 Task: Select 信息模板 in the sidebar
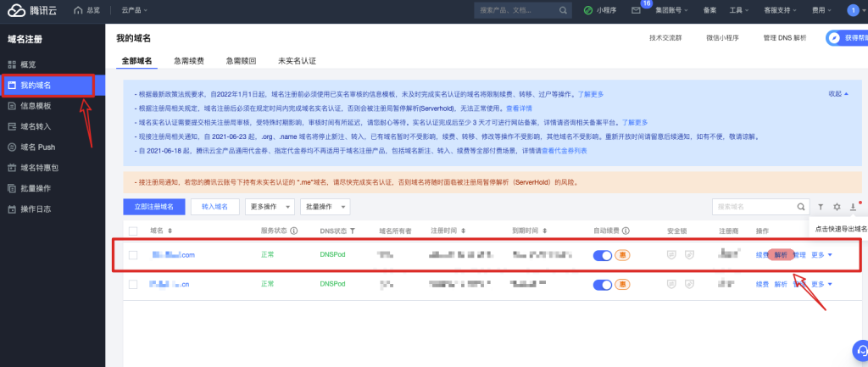tap(36, 106)
